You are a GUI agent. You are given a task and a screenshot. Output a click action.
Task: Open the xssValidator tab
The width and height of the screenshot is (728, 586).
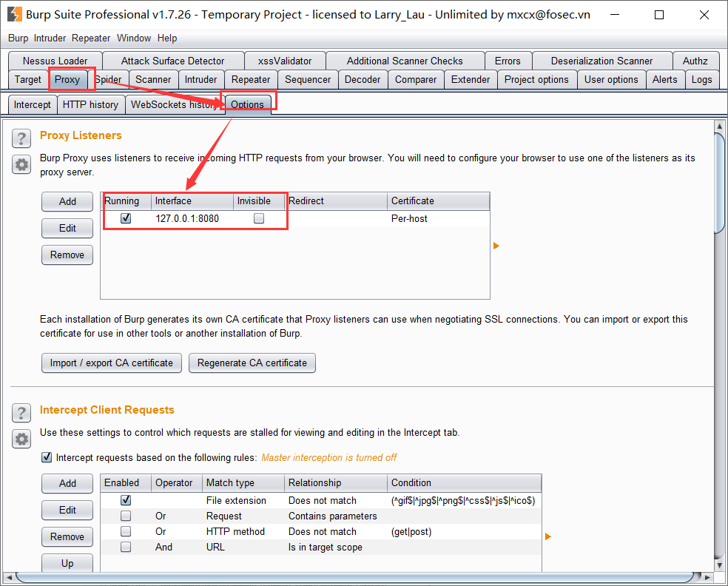click(x=285, y=61)
